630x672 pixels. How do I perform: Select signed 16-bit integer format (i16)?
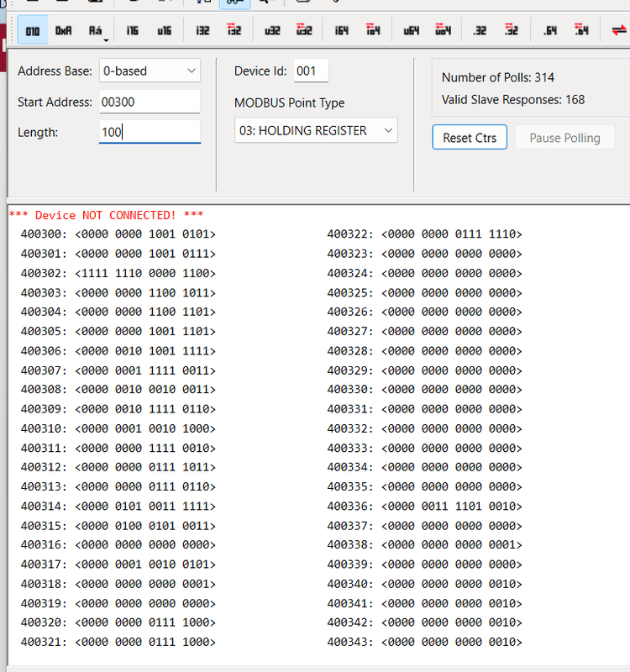[x=132, y=30]
